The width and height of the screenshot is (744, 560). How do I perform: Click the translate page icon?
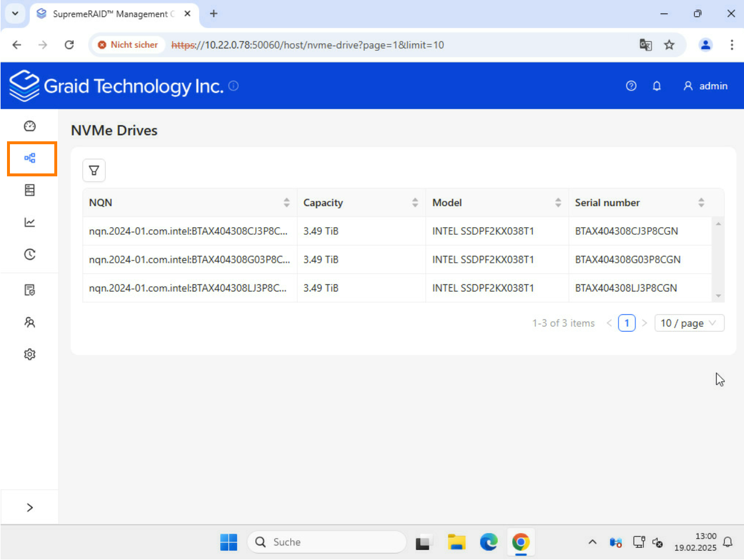click(x=645, y=45)
